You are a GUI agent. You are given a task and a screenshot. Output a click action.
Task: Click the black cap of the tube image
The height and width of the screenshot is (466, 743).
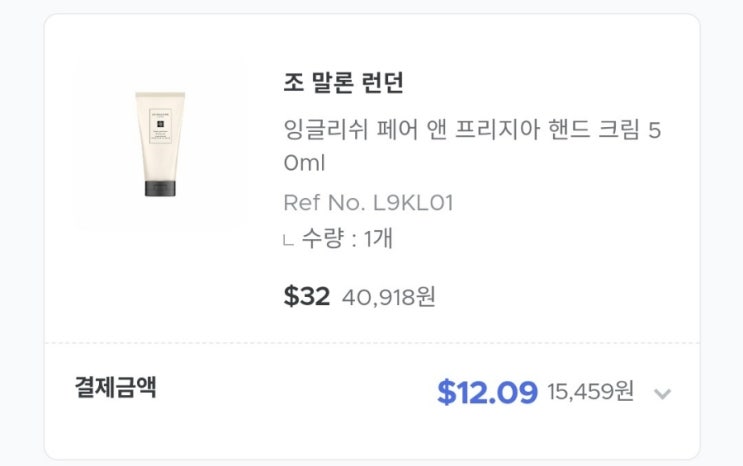(160, 187)
